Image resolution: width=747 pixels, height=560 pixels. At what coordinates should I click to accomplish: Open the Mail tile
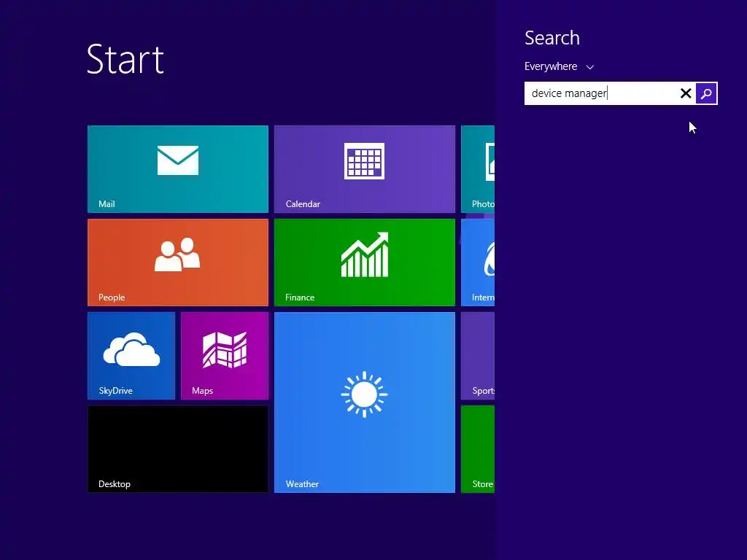coord(178,169)
